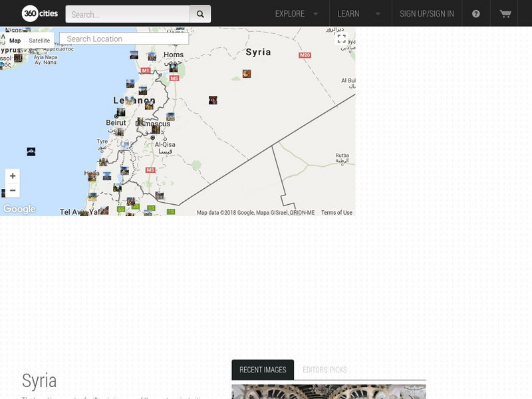Toggle fullscreen map view
Screen dimensions: 532x399
pos(341,39)
